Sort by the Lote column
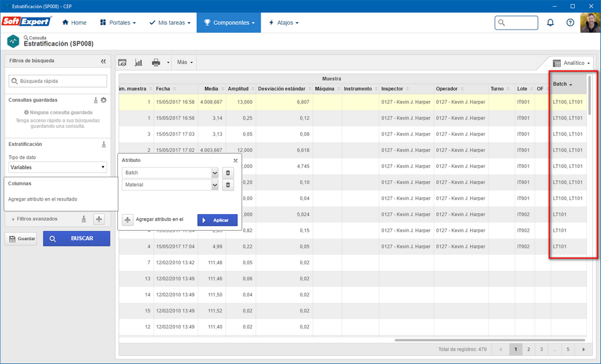The image size is (601, 364). click(525, 89)
